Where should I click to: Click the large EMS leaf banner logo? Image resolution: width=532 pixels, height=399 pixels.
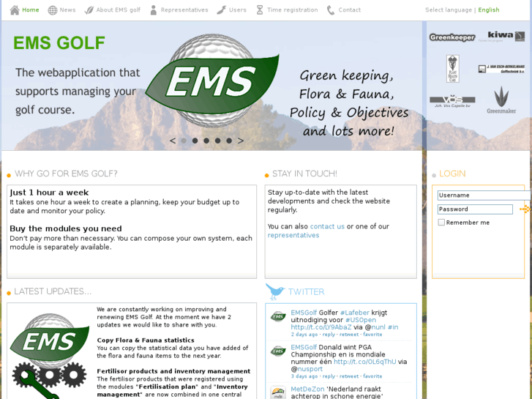212,81
